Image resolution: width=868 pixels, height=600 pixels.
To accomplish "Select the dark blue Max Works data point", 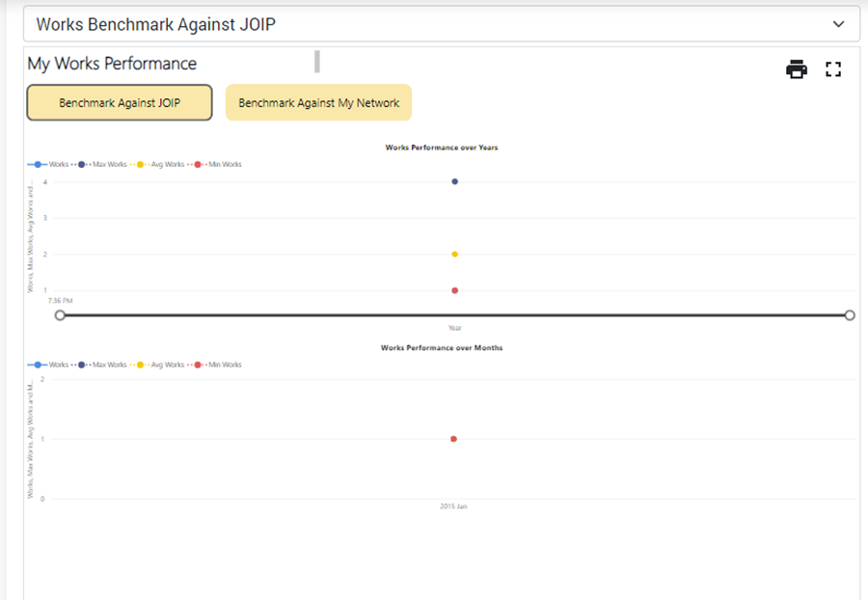I will (454, 181).
